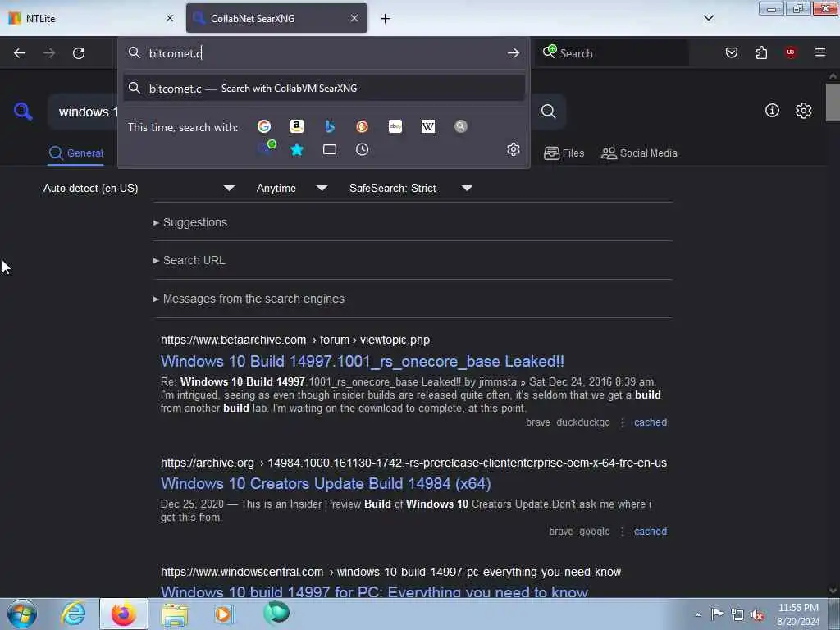Click the SearXNG magnifier search submit button
840x630 pixels.
548,112
